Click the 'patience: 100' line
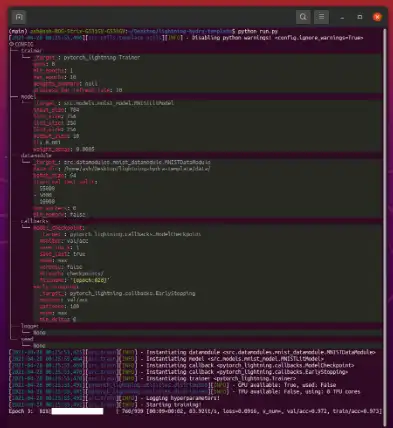The width and height of the screenshot is (393, 428). click(59, 306)
